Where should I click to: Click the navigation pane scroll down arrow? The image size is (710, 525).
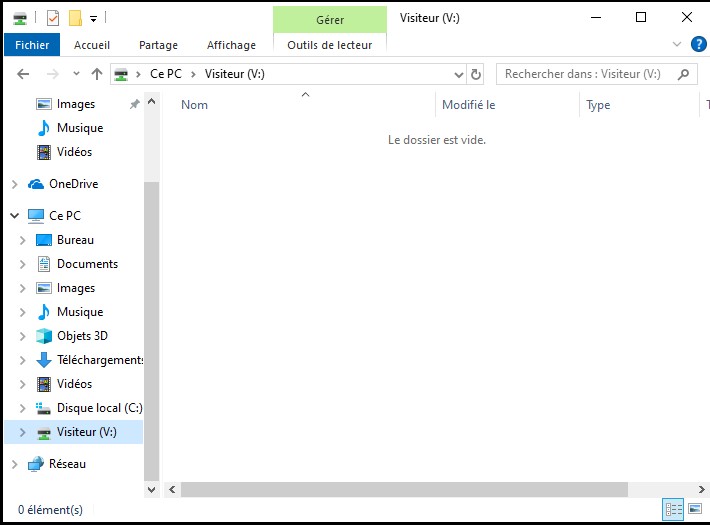pyautogui.click(x=152, y=490)
